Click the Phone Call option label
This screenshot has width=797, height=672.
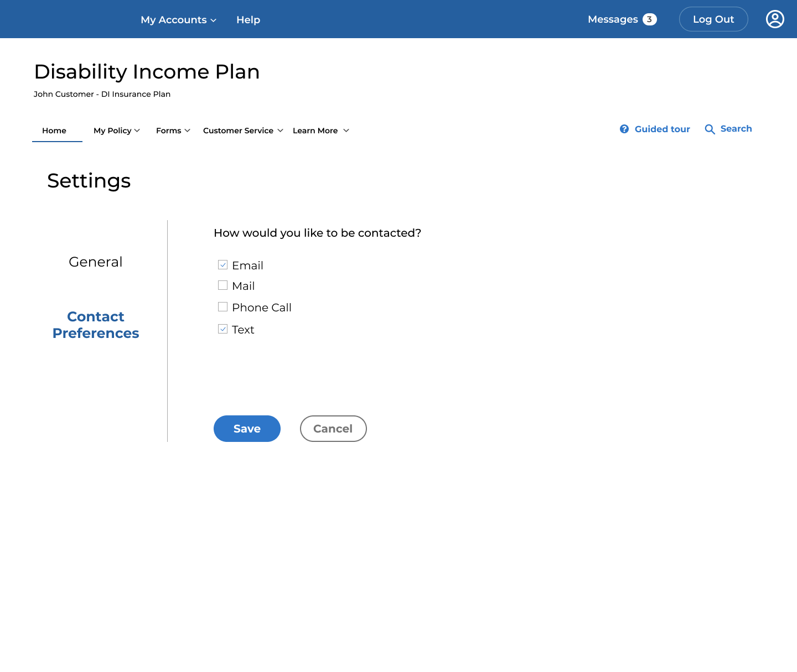pos(262,308)
